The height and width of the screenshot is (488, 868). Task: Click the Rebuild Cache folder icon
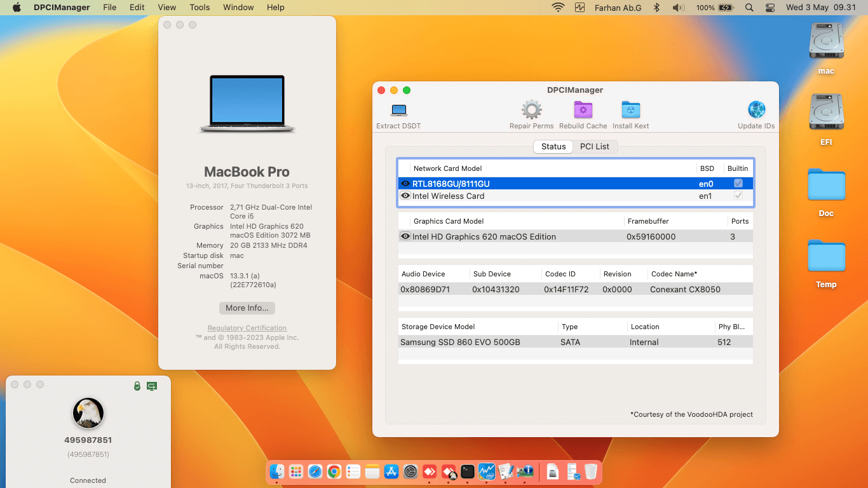(x=583, y=110)
